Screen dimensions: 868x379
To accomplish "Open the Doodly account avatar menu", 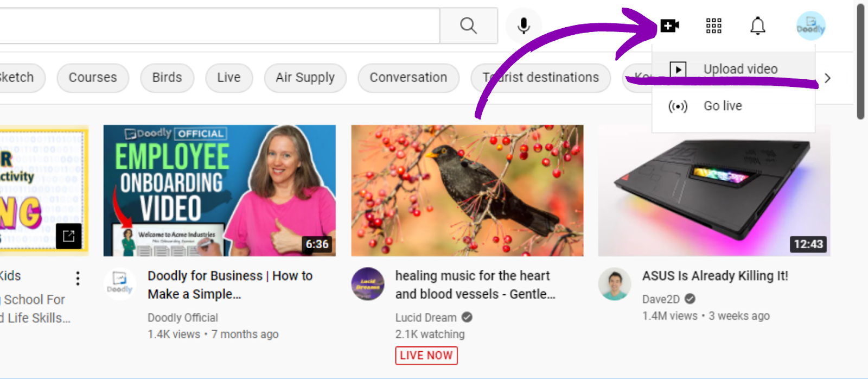I will point(810,26).
